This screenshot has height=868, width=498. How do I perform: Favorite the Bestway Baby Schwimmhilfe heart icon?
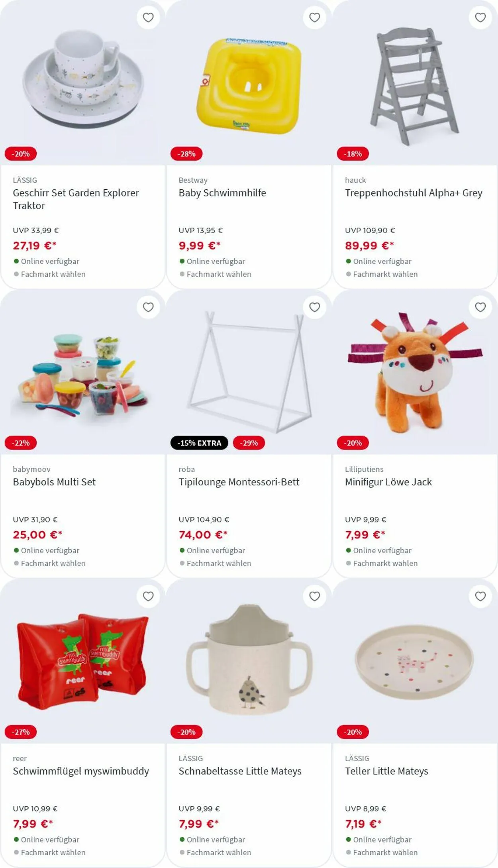(x=315, y=18)
